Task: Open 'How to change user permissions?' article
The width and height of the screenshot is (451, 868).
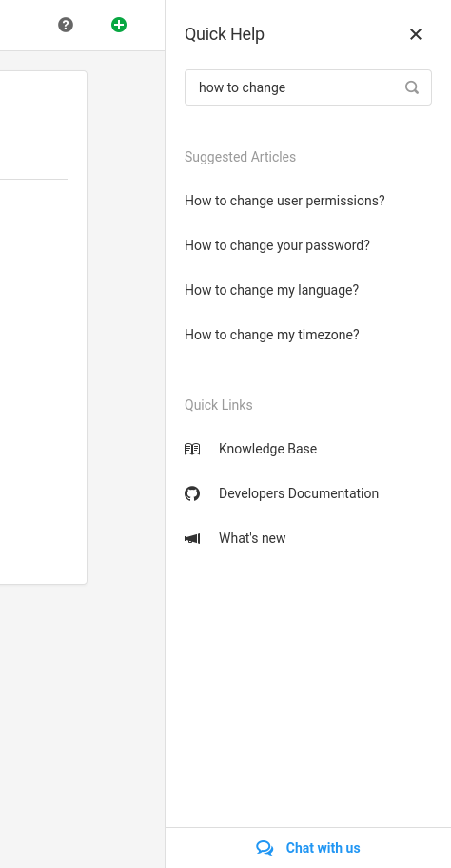Action: [x=284, y=201]
